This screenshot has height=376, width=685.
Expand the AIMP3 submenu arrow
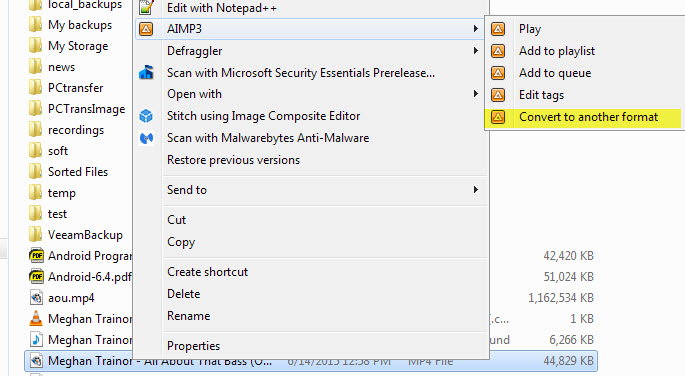(475, 29)
